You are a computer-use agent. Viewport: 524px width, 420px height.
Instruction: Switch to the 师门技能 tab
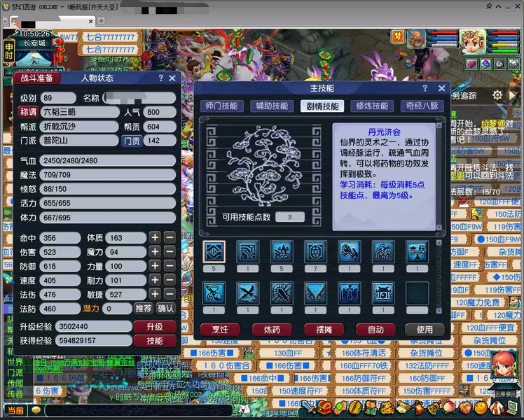[x=222, y=106]
